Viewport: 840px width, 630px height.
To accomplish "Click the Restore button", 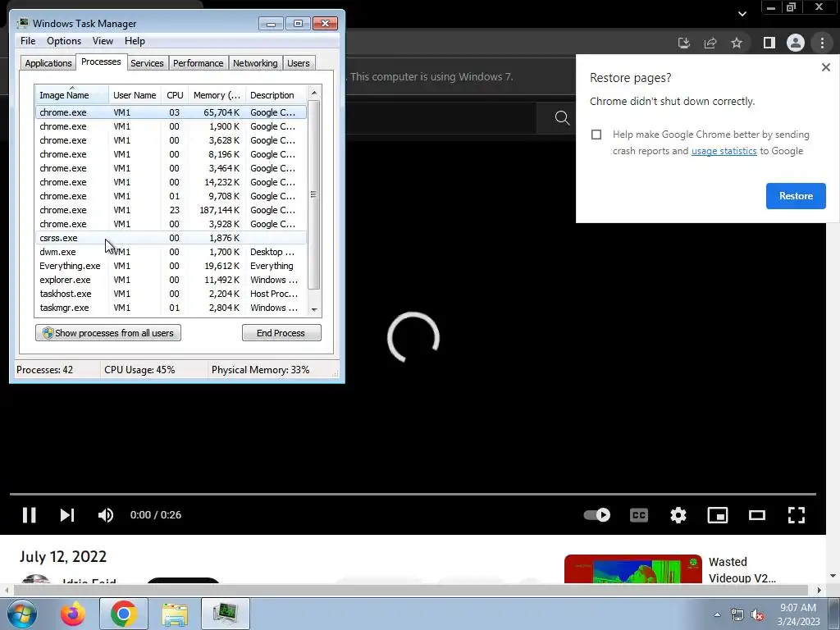I will point(796,196).
